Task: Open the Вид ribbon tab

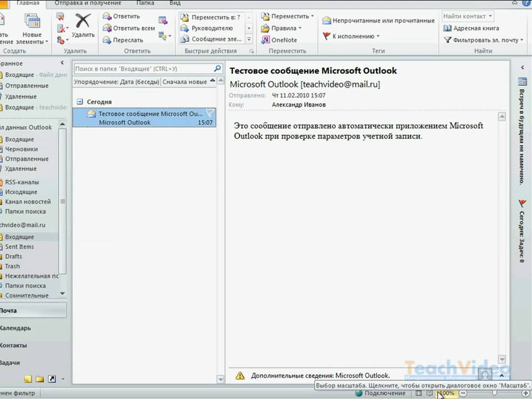Action: point(175,3)
